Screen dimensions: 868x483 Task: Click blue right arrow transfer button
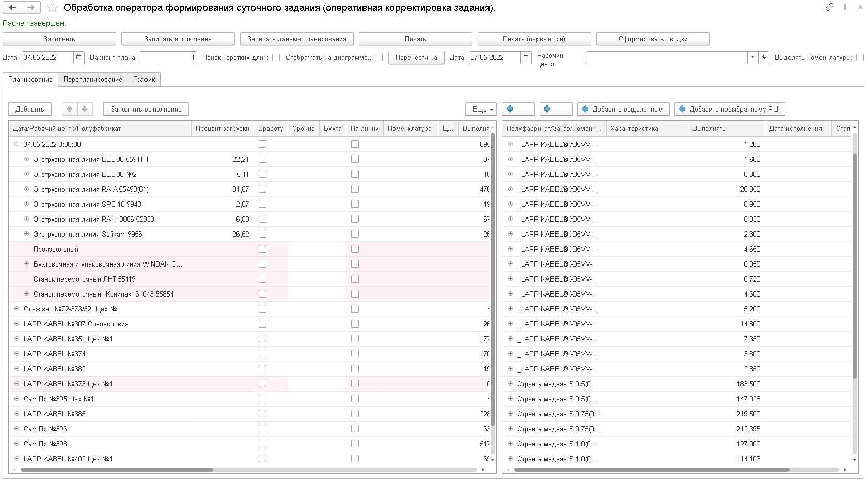555,109
